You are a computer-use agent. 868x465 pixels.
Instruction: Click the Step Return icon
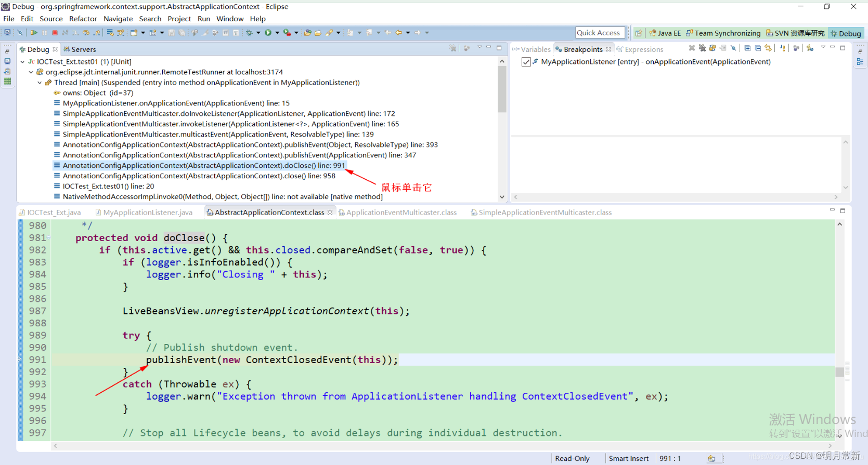(96, 33)
